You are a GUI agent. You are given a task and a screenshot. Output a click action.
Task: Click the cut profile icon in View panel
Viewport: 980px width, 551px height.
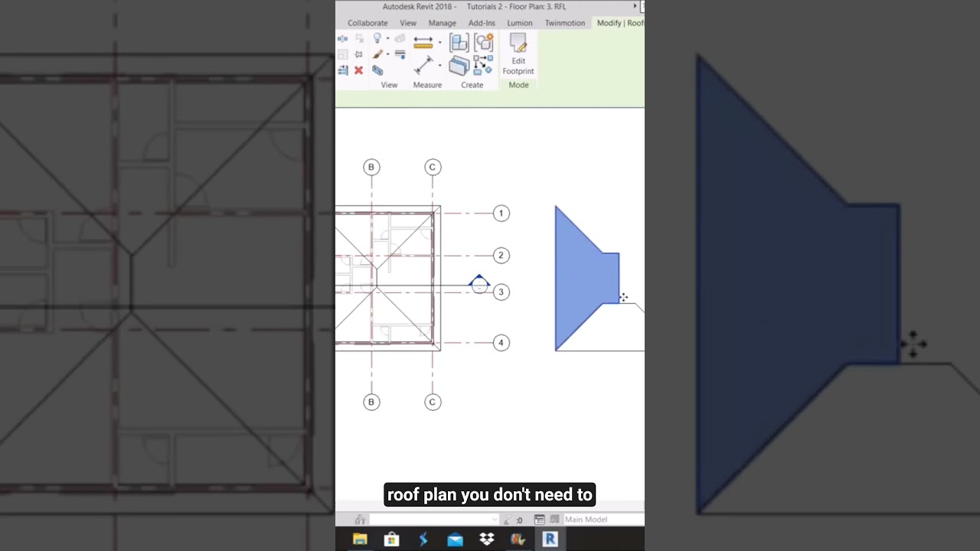coord(377,70)
